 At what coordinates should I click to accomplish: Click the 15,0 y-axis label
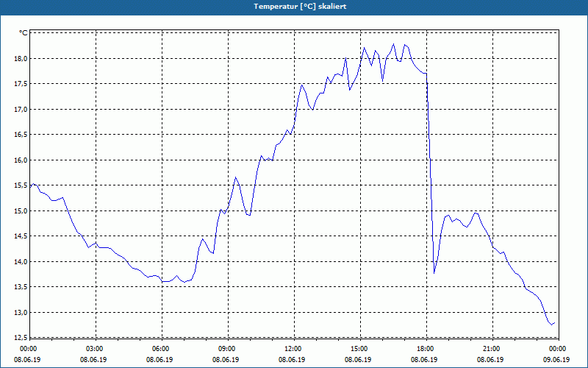[x=21, y=210]
